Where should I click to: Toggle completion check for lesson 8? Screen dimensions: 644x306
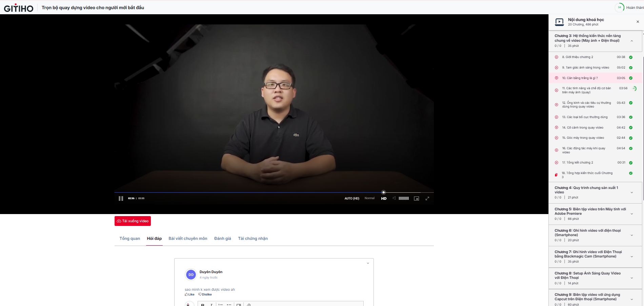(631, 57)
